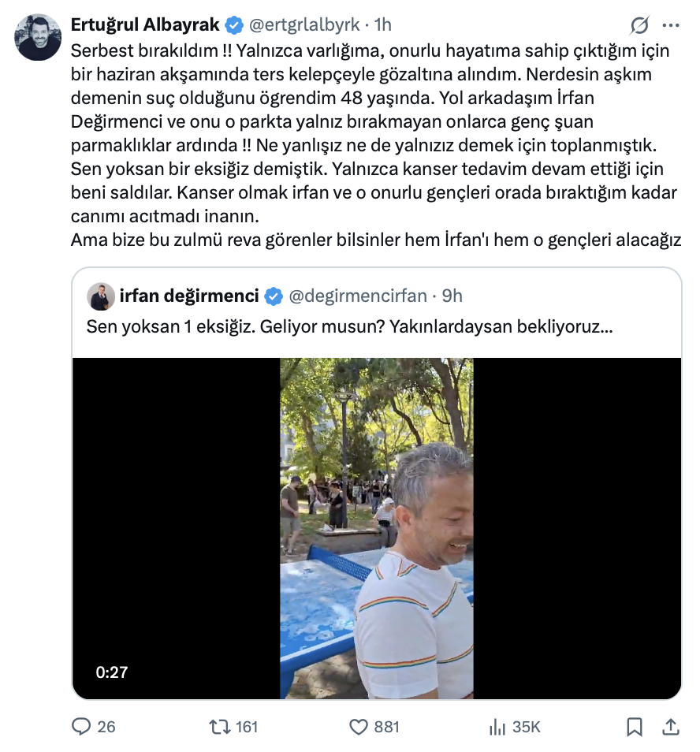Click the 'Serbest bırakıldım' tweet text
This screenshot has width=700, height=752.
(151, 50)
